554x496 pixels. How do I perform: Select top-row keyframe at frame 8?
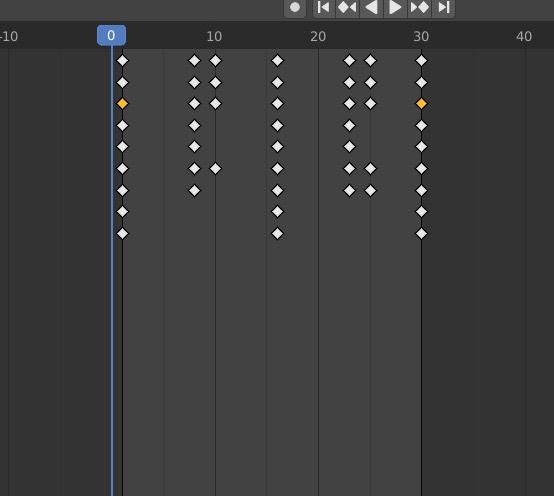point(194,60)
